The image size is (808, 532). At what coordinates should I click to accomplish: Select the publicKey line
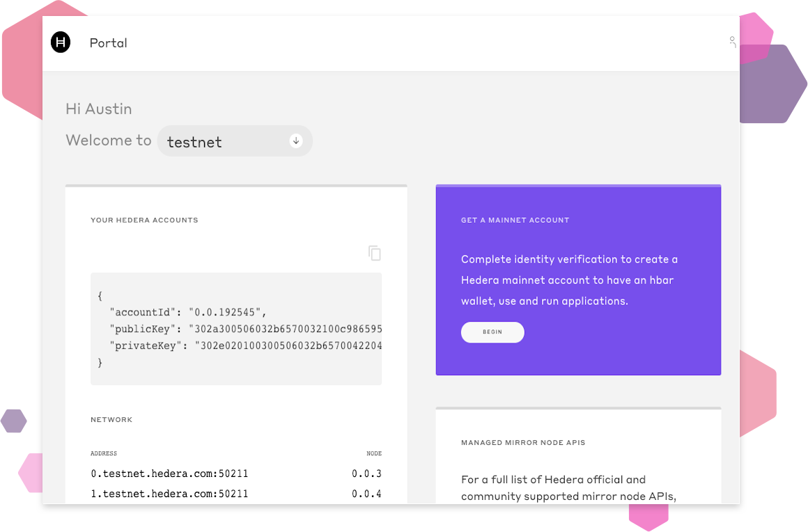[246, 329]
